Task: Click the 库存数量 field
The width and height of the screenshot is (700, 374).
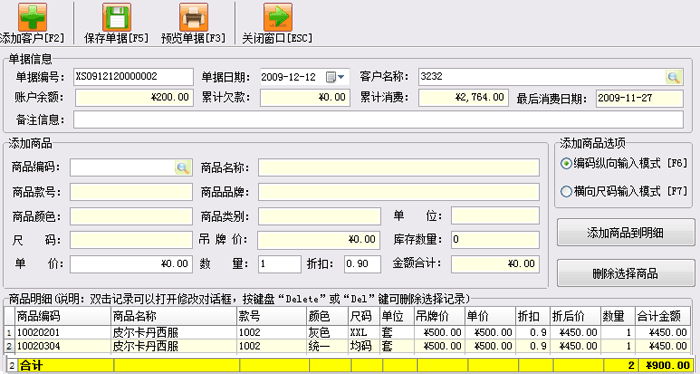Action: coord(495,240)
